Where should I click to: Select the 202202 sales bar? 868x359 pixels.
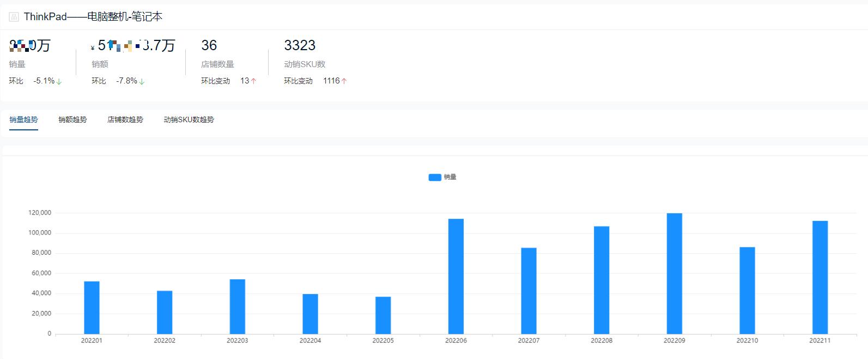(165, 313)
